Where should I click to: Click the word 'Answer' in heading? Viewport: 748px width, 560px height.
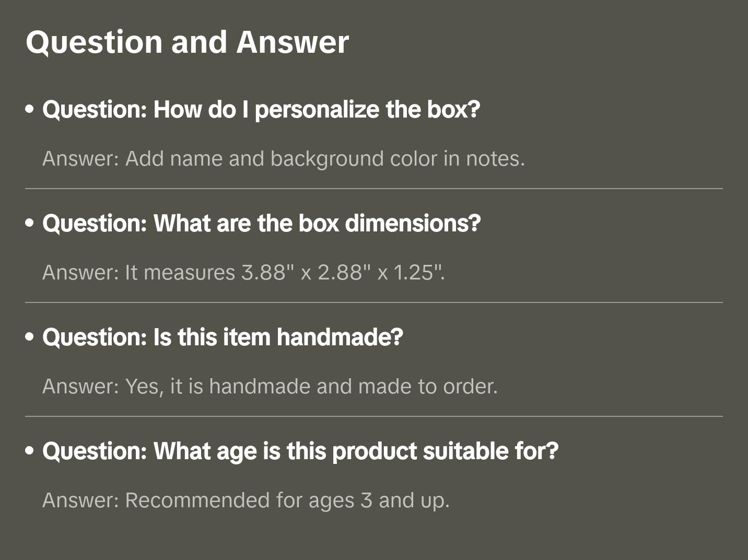[293, 42]
